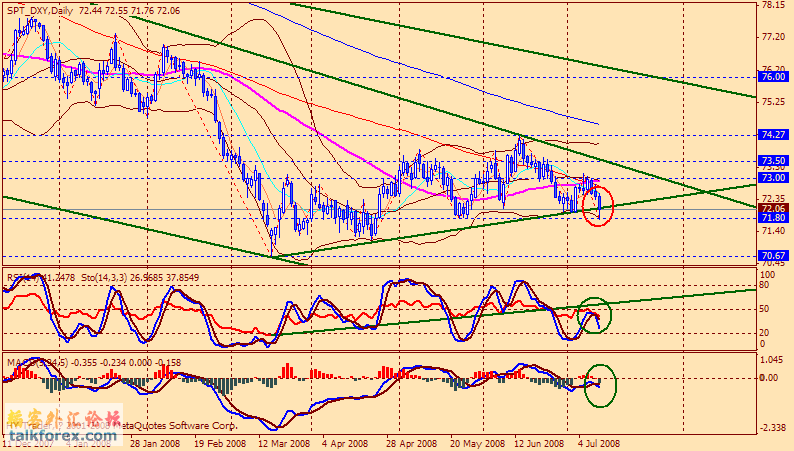Click the 19 Feb 2008 date label

coord(219,443)
